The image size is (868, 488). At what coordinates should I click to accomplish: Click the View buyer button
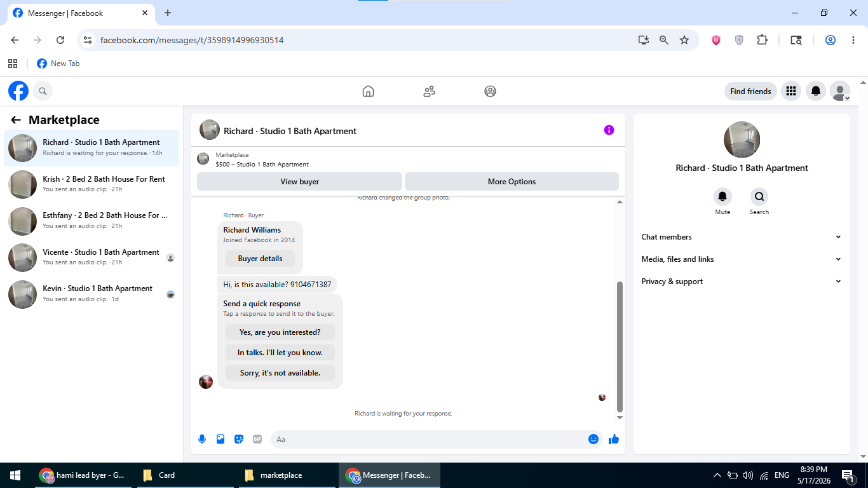(x=299, y=182)
